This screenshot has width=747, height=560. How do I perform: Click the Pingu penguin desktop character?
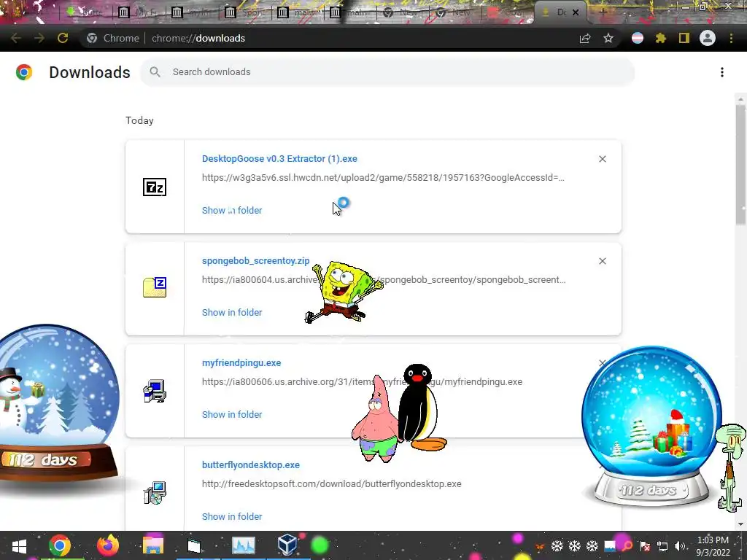421,408
